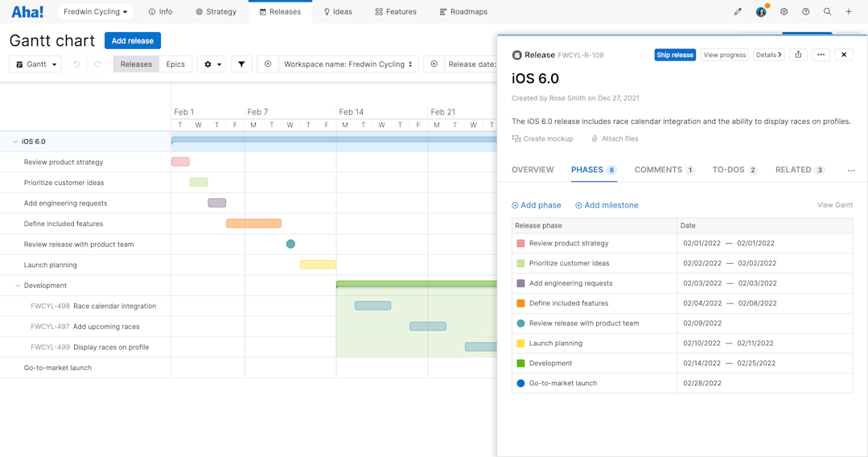Switch to the Overview tab
Viewport: 868px width, 457px height.
click(x=533, y=170)
